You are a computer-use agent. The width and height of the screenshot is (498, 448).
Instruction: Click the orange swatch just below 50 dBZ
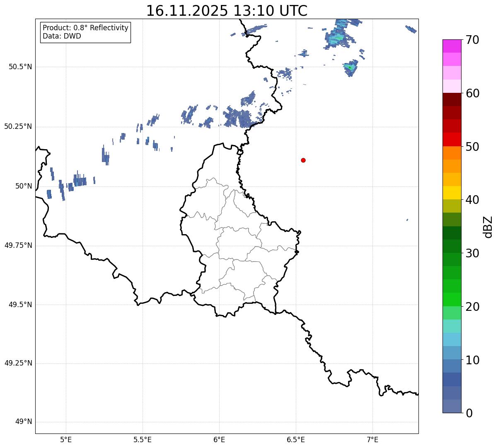(452, 153)
